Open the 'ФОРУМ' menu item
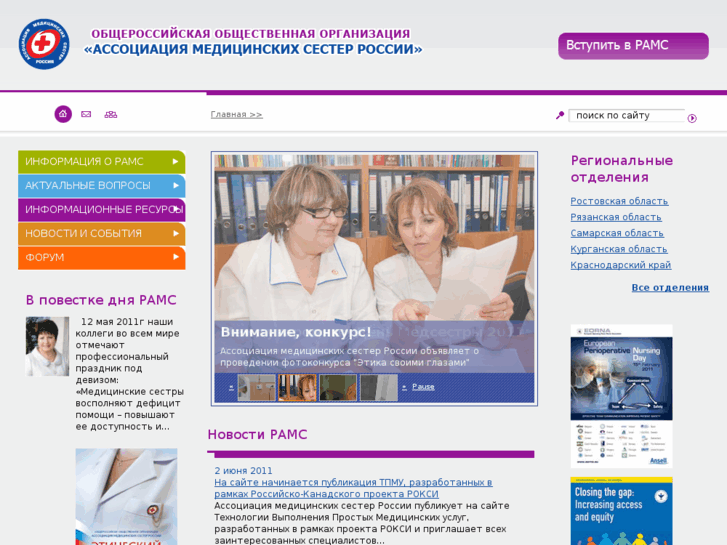 pos(102,257)
